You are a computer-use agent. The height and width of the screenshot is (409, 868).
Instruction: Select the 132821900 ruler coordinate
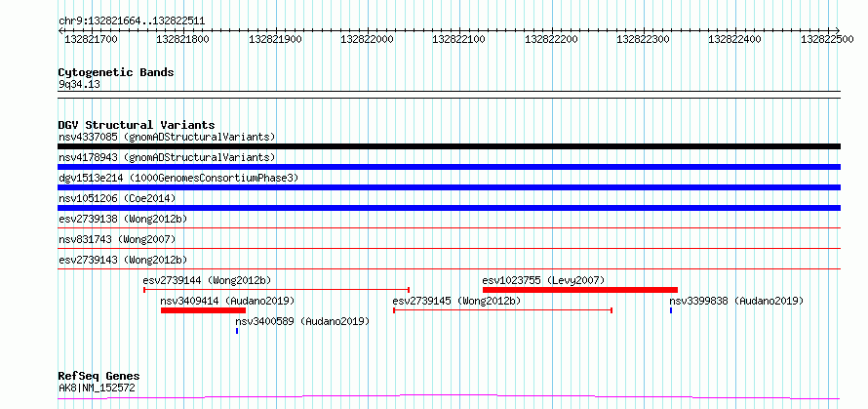pos(275,39)
